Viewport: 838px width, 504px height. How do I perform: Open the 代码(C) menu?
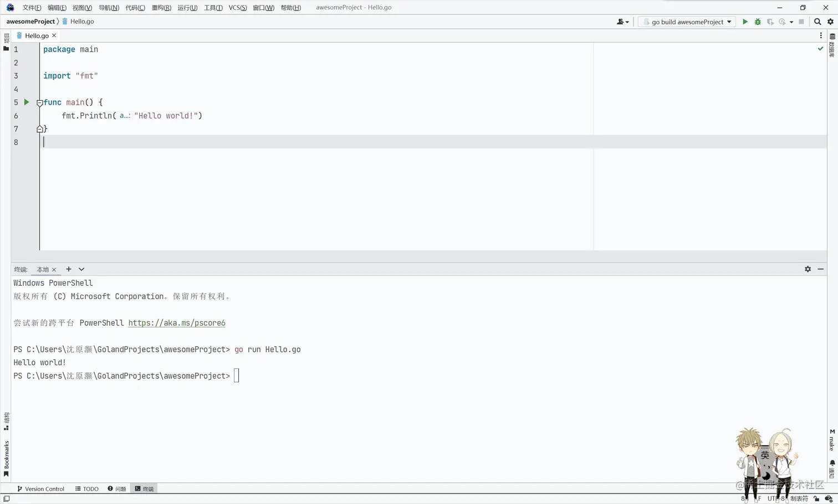click(135, 8)
